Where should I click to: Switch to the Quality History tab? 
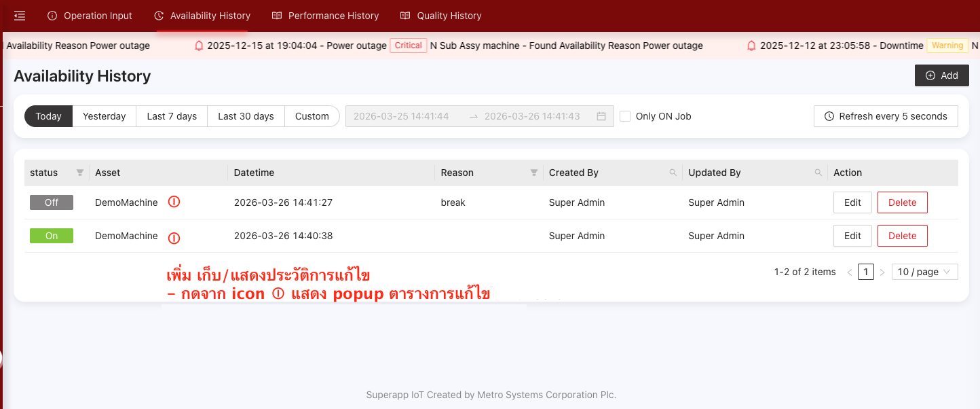pyautogui.click(x=440, y=16)
